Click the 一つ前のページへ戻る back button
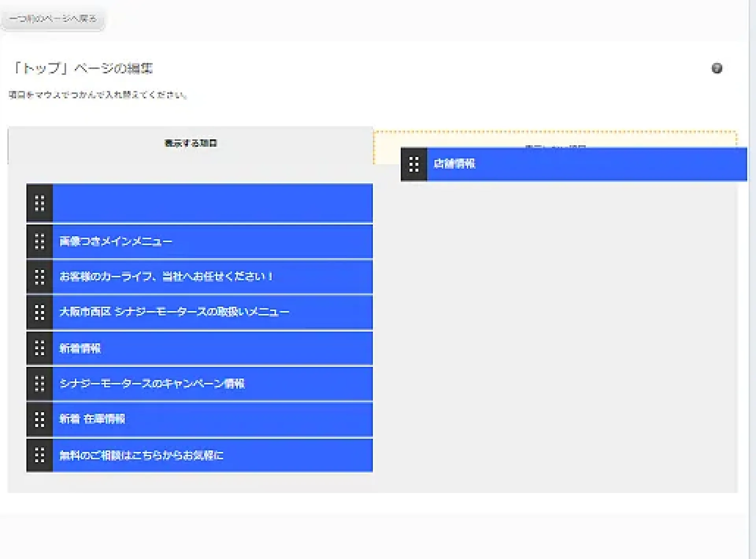This screenshot has height=559, width=756. [x=53, y=19]
